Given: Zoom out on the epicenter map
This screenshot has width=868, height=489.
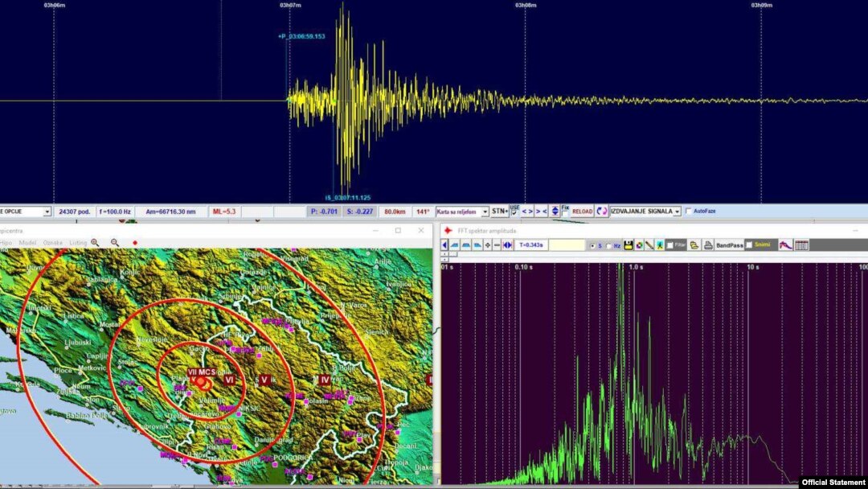Looking at the screenshot, I should coord(115,243).
